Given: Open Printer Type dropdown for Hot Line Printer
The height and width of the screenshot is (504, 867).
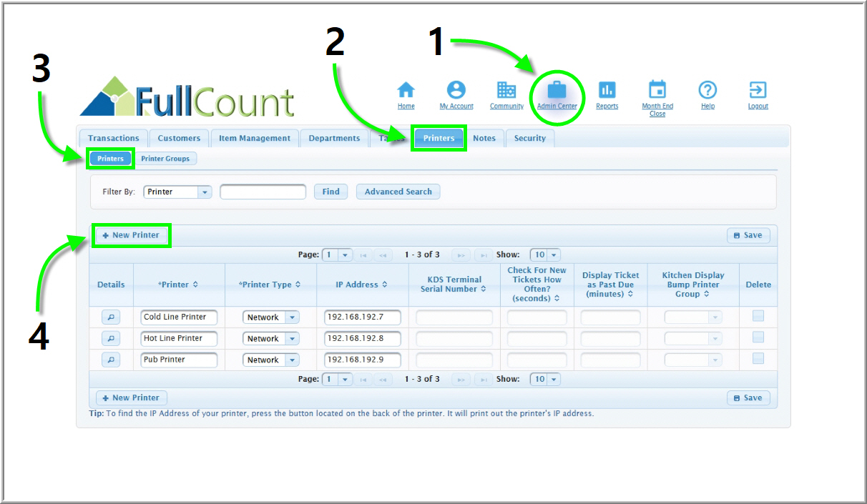Looking at the screenshot, I should tap(292, 339).
